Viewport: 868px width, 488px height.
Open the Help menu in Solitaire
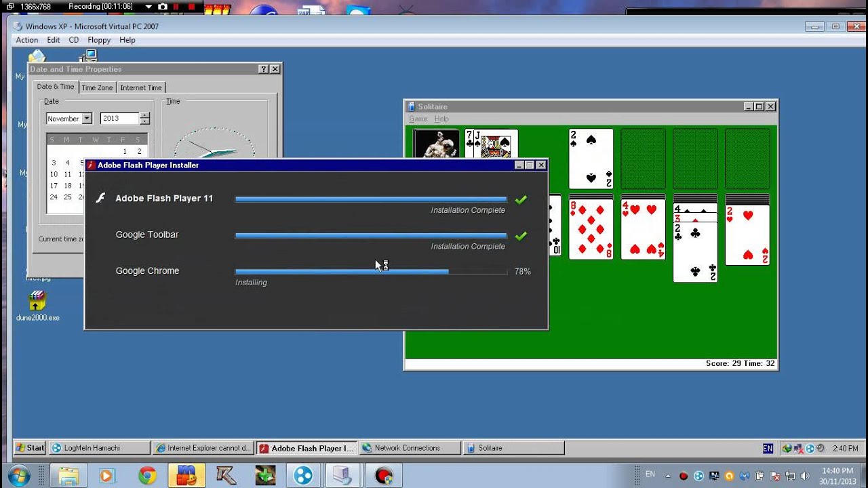(441, 119)
